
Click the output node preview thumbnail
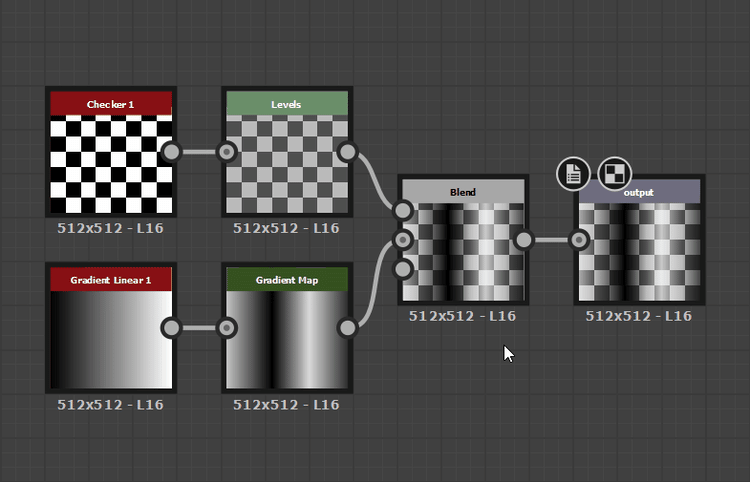pos(640,252)
